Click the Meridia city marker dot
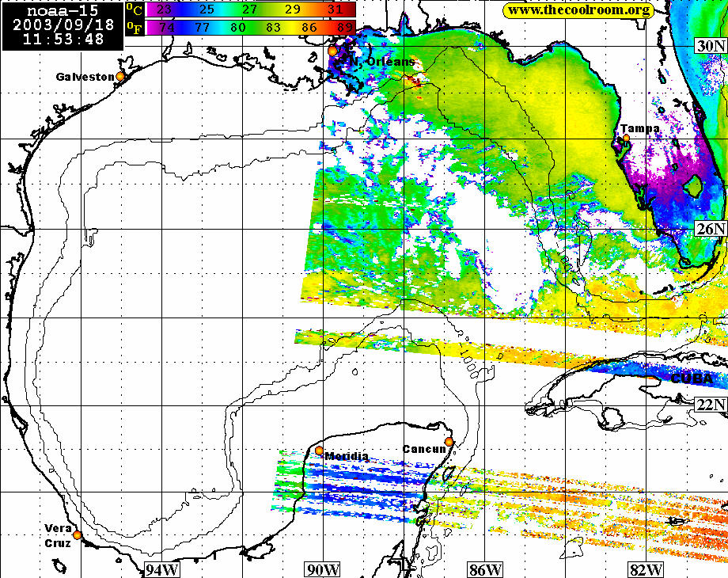 [319, 451]
